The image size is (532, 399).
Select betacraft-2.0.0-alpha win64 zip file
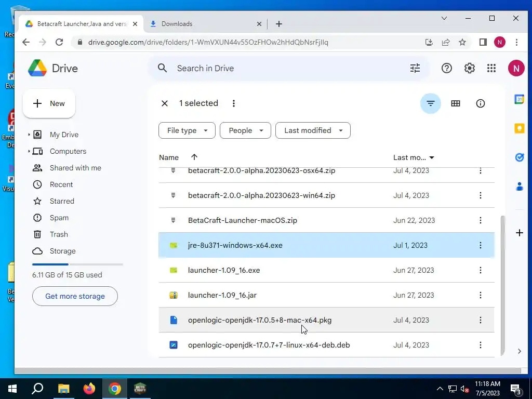[326, 195]
